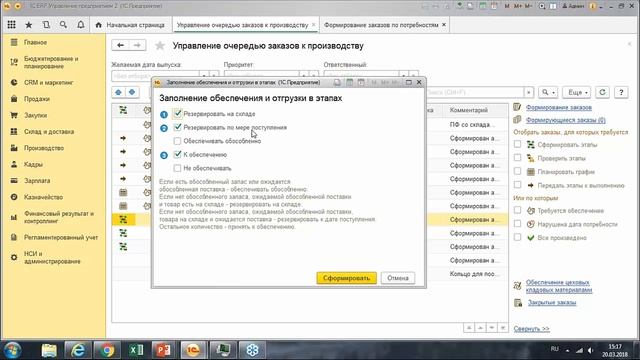Clear the search field X
Viewport: 640px width, 360px height.
point(529,92)
